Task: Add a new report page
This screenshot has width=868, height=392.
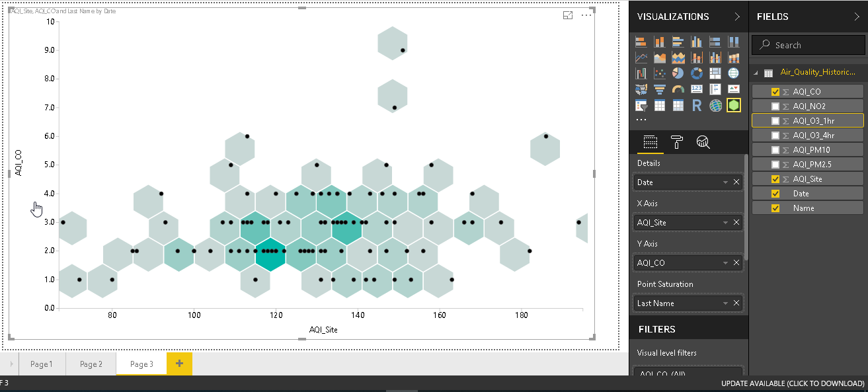Action: pos(179,364)
